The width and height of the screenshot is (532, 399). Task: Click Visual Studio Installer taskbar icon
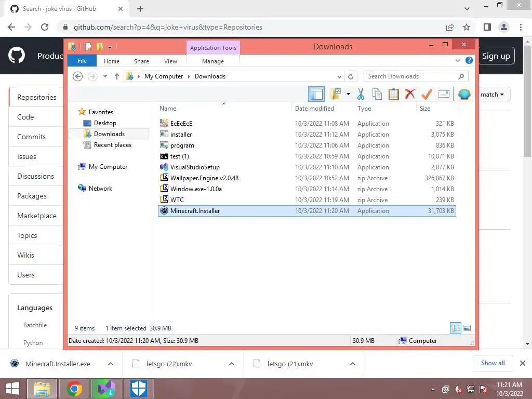coord(107,389)
